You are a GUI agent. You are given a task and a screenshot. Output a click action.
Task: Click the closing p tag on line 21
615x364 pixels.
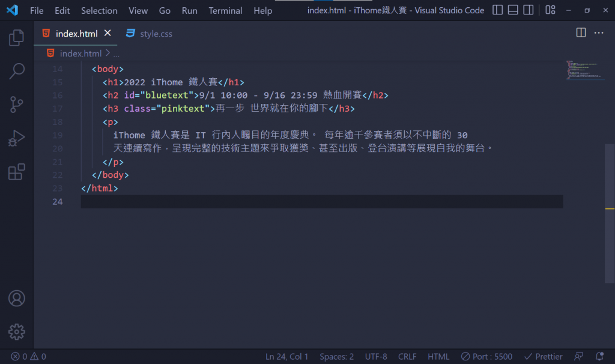coord(113,162)
